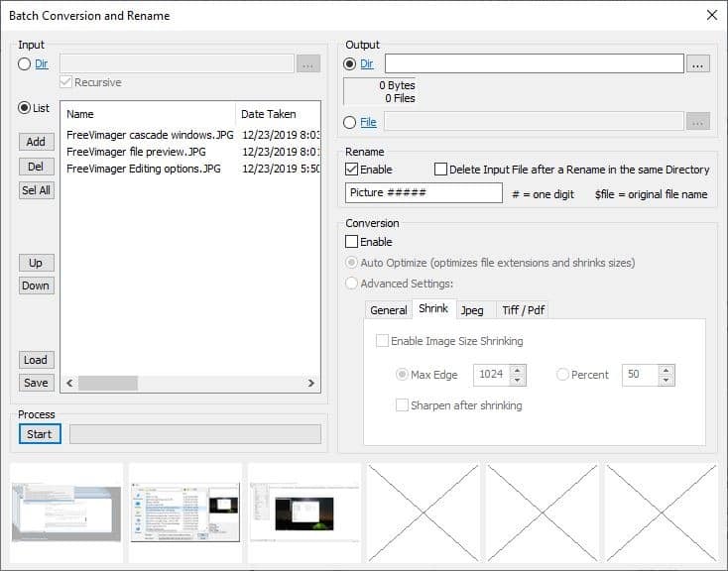Check Delete Input File after Rename
This screenshot has width=728, height=571.
point(440,170)
